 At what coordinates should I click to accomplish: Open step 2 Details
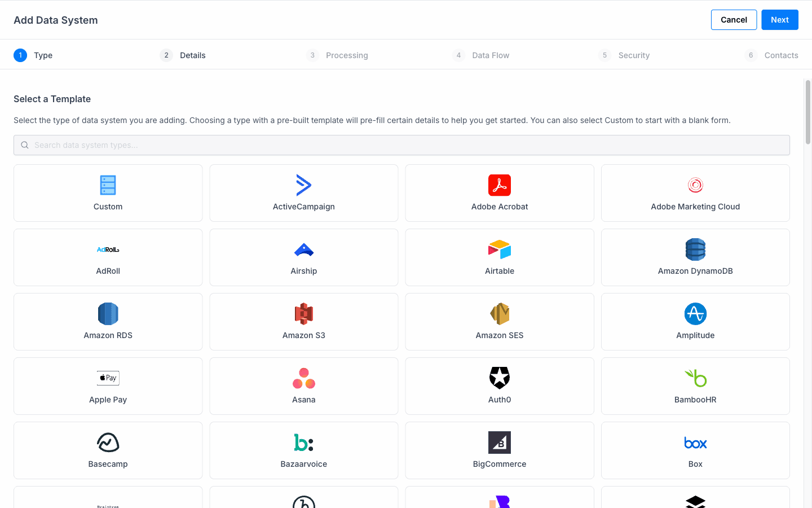point(183,55)
